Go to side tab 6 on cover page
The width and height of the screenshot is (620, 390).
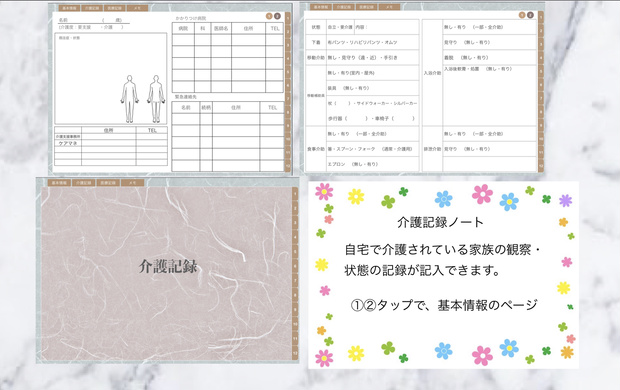click(295, 266)
